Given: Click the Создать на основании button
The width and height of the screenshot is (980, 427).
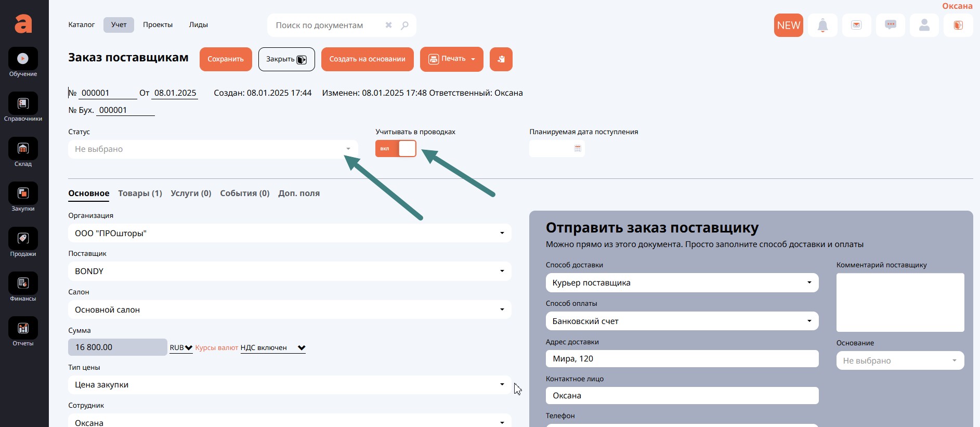Looking at the screenshot, I should click(367, 59).
